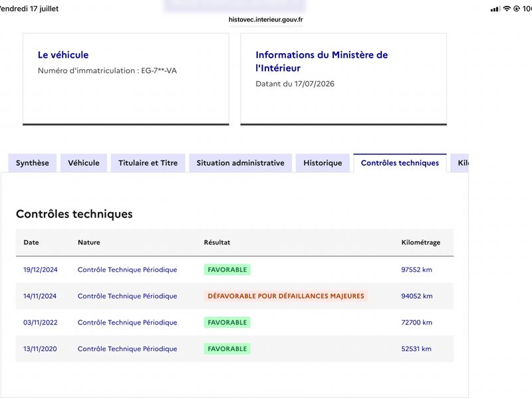The height and width of the screenshot is (399, 532).
Task: Click 'Contrôle Technique Périodique' in the 13/11/2020 row
Action: [127, 348]
